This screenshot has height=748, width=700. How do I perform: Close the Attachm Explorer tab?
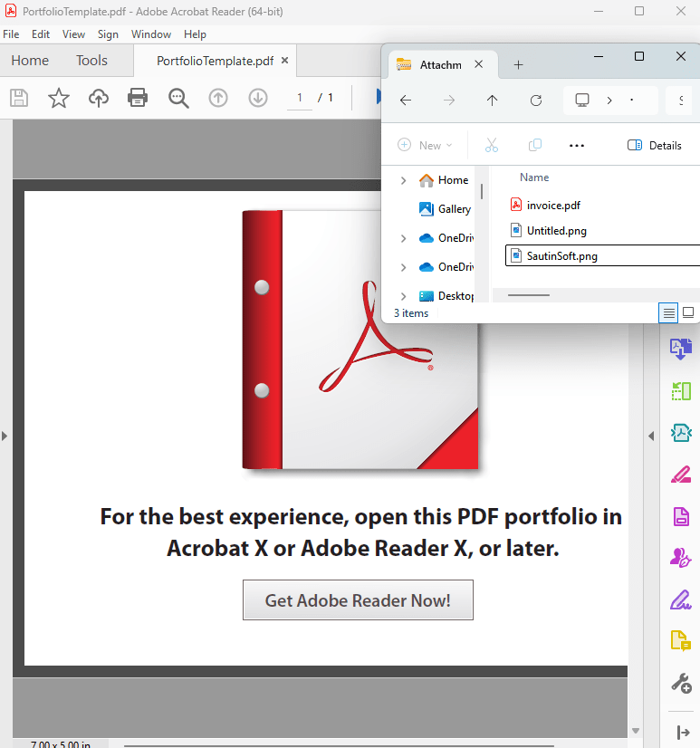pyautogui.click(x=479, y=64)
